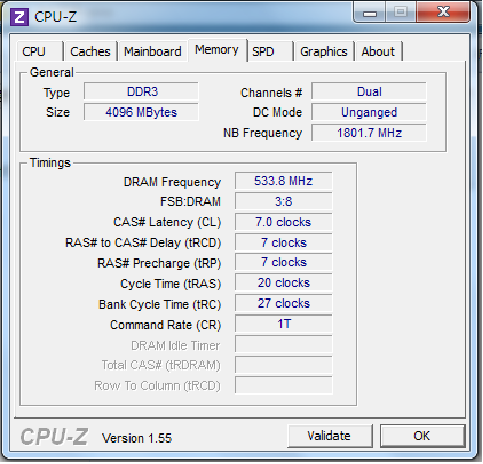The image size is (483, 464).
Task: Click the tRCD 7 clocks value
Action: [x=284, y=242]
